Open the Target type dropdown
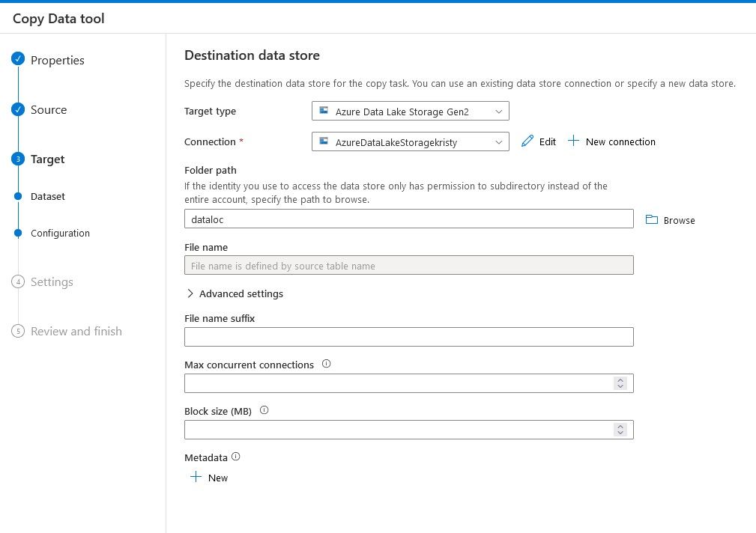 [x=410, y=112]
